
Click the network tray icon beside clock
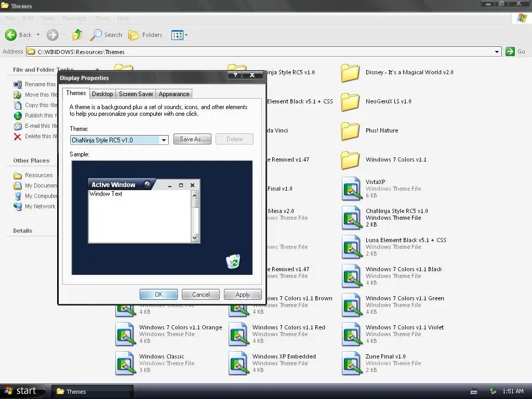coord(493,392)
